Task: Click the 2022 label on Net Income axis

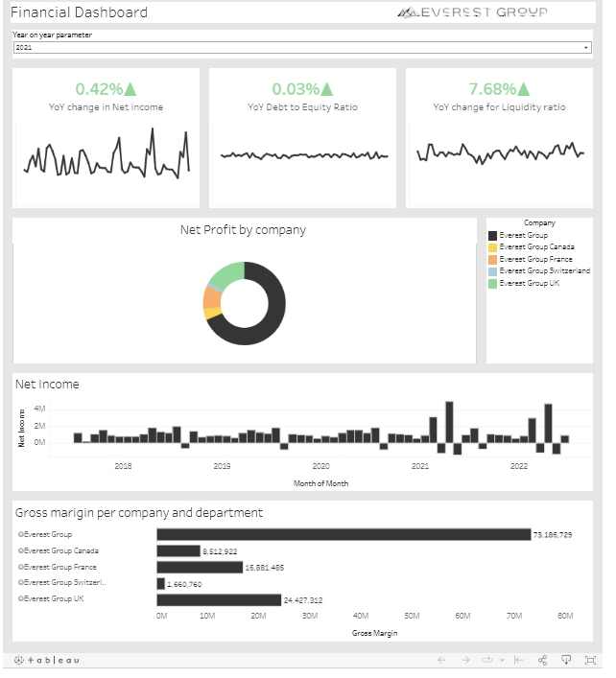Action: (519, 467)
